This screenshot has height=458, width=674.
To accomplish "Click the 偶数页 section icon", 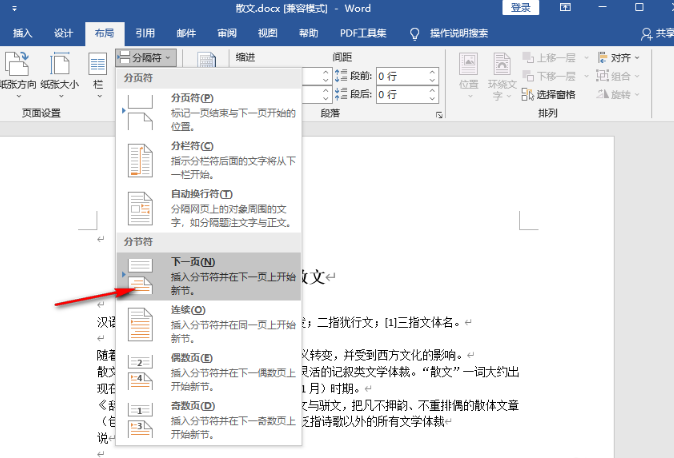I will coord(140,372).
